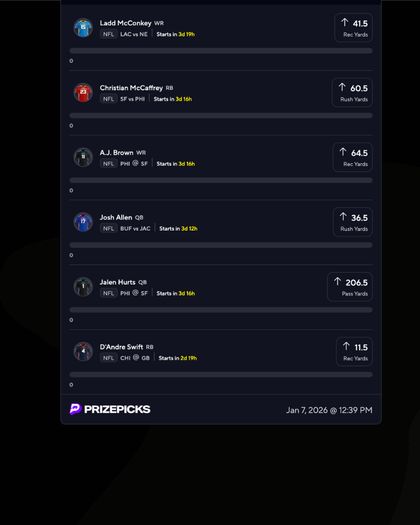Click the NFL tag under D'Andre Swift
This screenshot has width=420, height=525.
point(109,358)
